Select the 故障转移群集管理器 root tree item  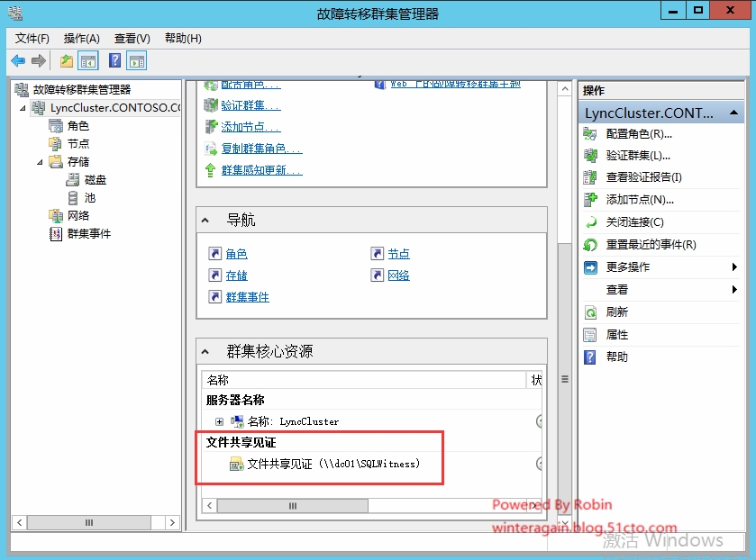tap(82, 90)
